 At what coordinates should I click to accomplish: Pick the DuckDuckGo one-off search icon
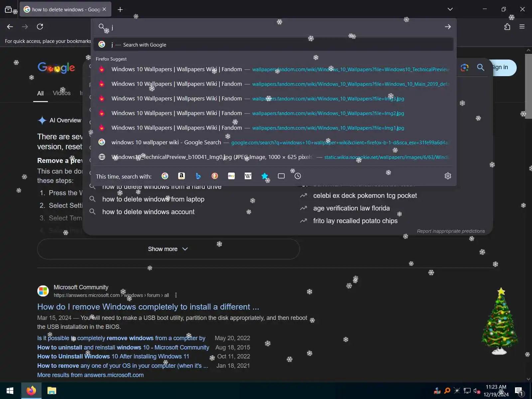(215, 176)
